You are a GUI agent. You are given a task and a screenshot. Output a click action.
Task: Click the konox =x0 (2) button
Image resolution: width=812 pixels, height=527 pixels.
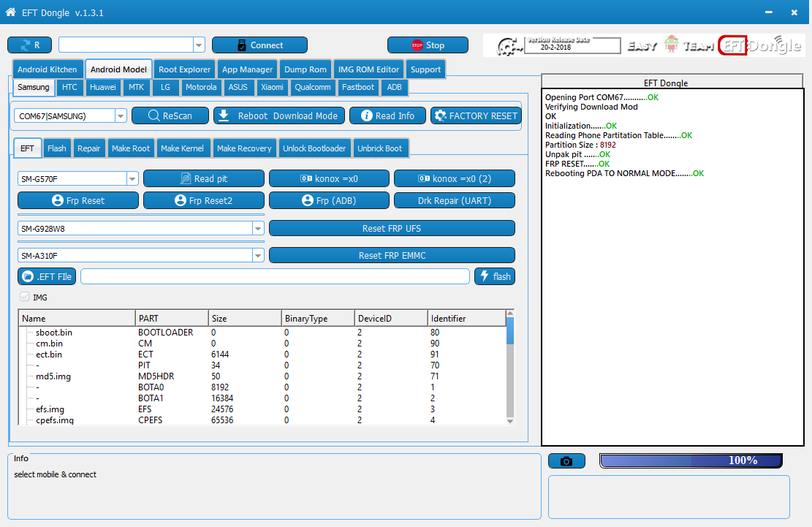[x=455, y=178]
